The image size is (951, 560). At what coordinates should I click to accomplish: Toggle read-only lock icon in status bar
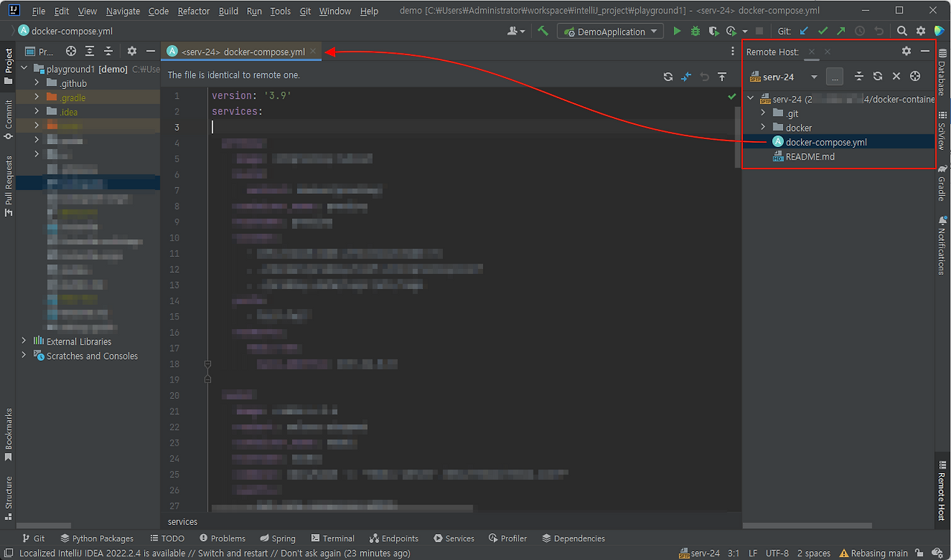tap(919, 553)
